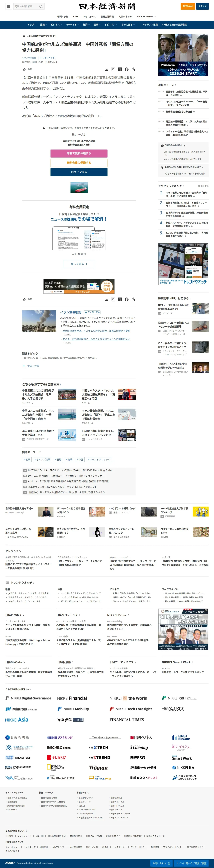Screen dimensions: 214x868
Task: Click the email icon below the FT banner
Action: (x=106, y=299)
